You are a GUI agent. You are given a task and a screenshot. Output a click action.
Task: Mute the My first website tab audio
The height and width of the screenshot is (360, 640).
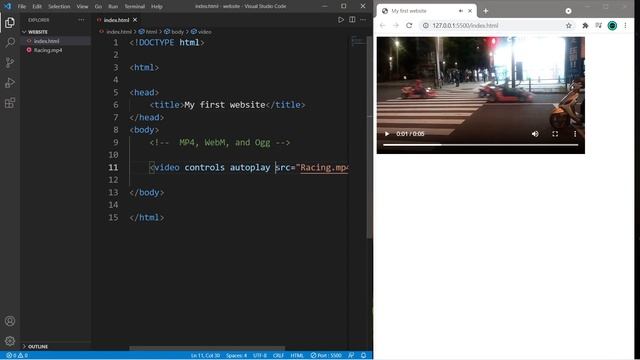pos(461,11)
